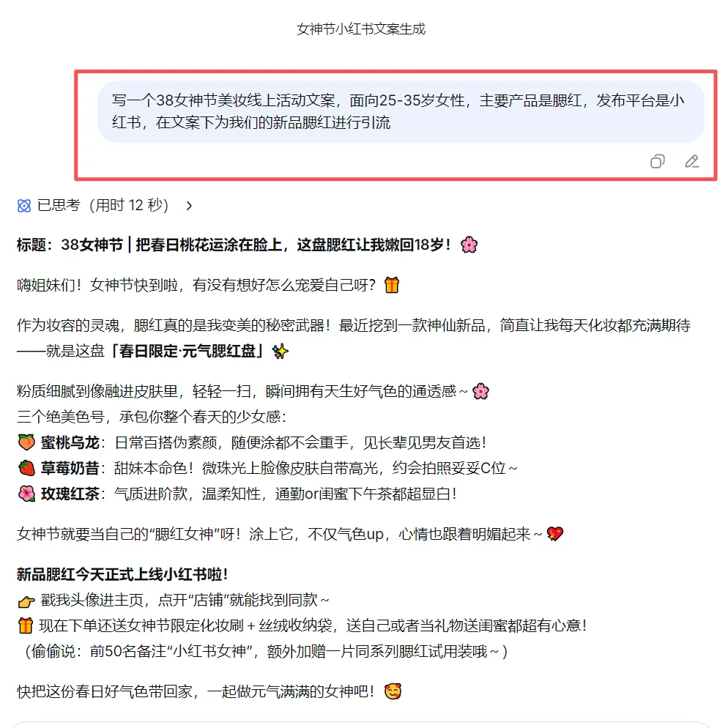The height and width of the screenshot is (728, 728).
Task: Edit the user prompt message
Action: pos(692,162)
